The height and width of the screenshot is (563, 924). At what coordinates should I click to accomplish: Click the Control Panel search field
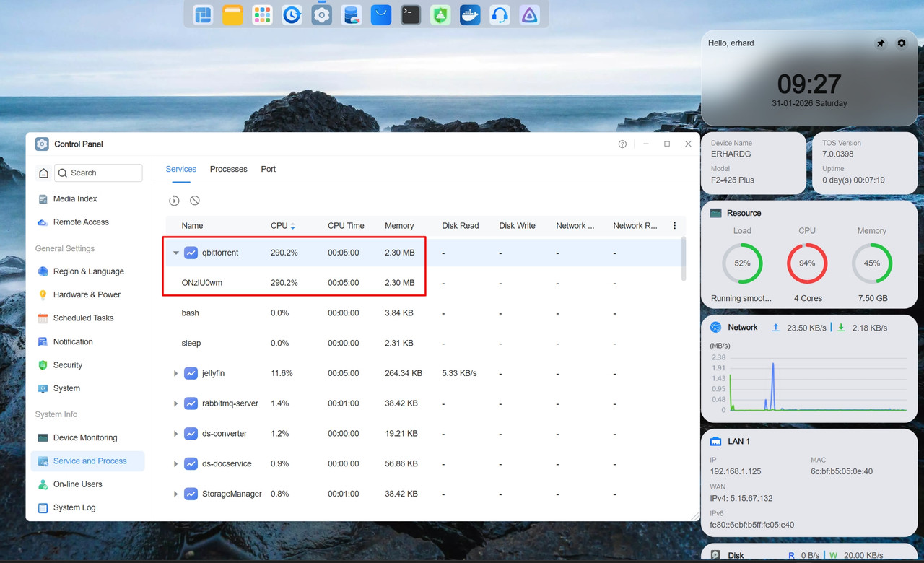[98, 173]
